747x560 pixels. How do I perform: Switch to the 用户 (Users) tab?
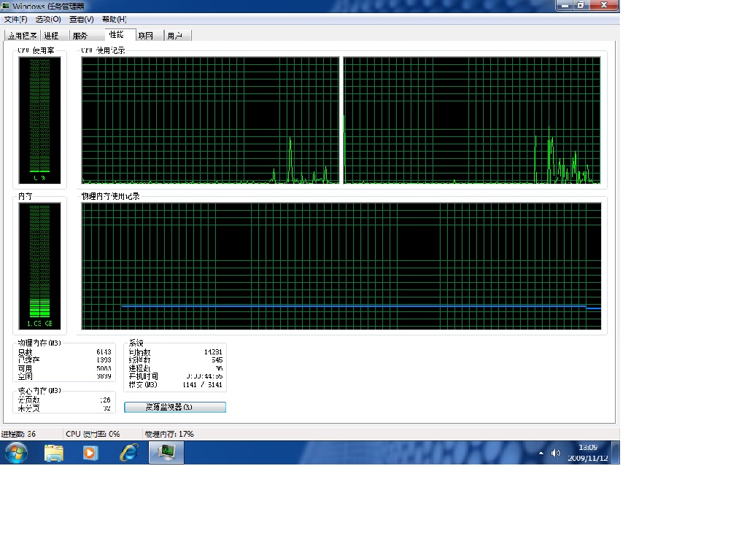click(174, 36)
